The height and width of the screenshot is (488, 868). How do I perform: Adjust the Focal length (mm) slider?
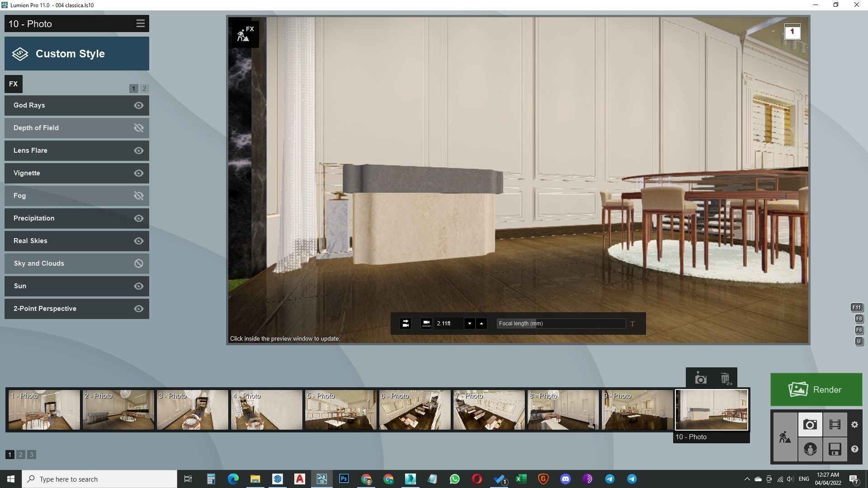click(561, 324)
